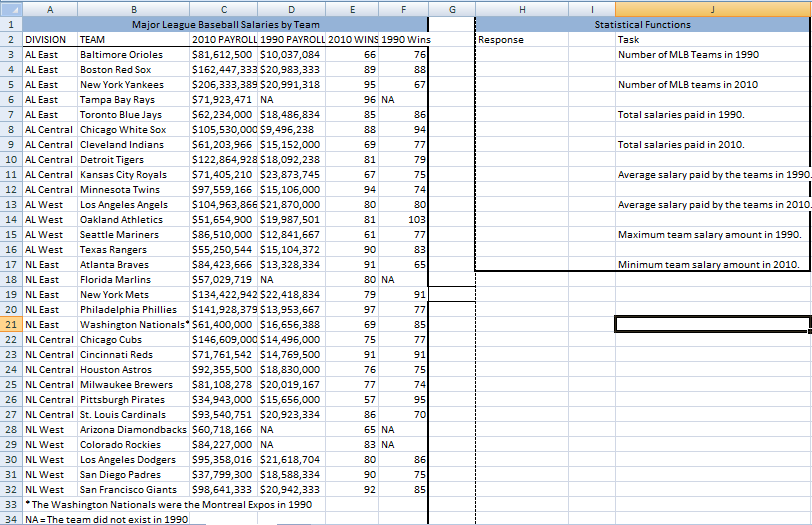Click the Response cell for teams in 1990

(522, 54)
